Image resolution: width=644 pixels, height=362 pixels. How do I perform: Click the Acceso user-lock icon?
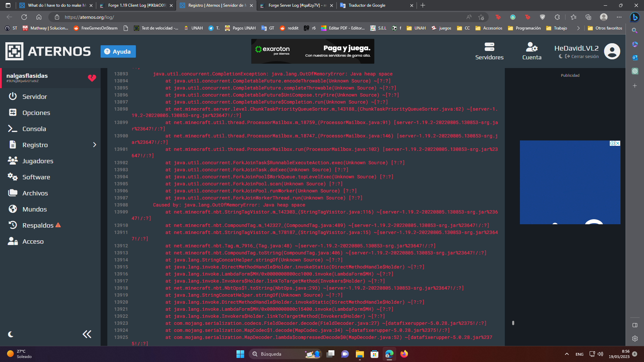13,241
